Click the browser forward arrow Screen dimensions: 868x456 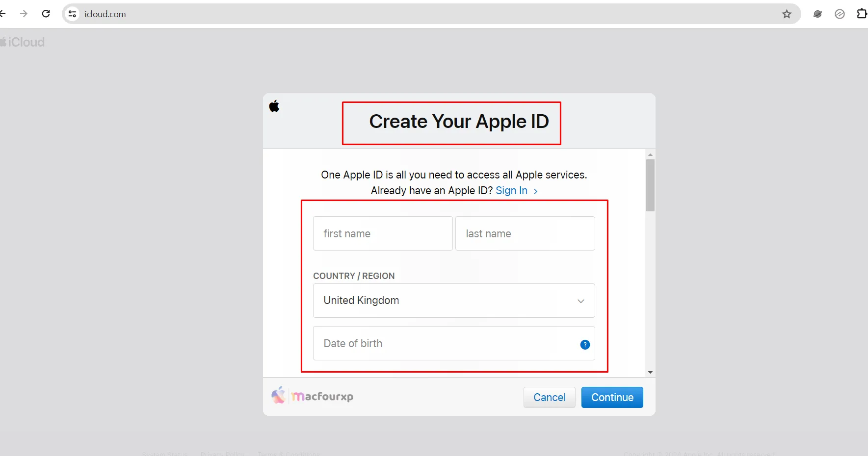click(24, 14)
